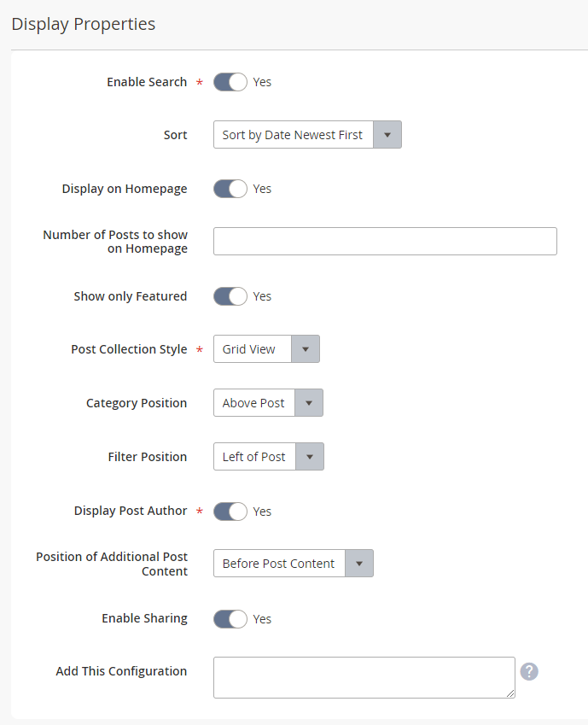Disable the Enable Sharing switch
Screen dimensions: 588x725
(x=230, y=619)
